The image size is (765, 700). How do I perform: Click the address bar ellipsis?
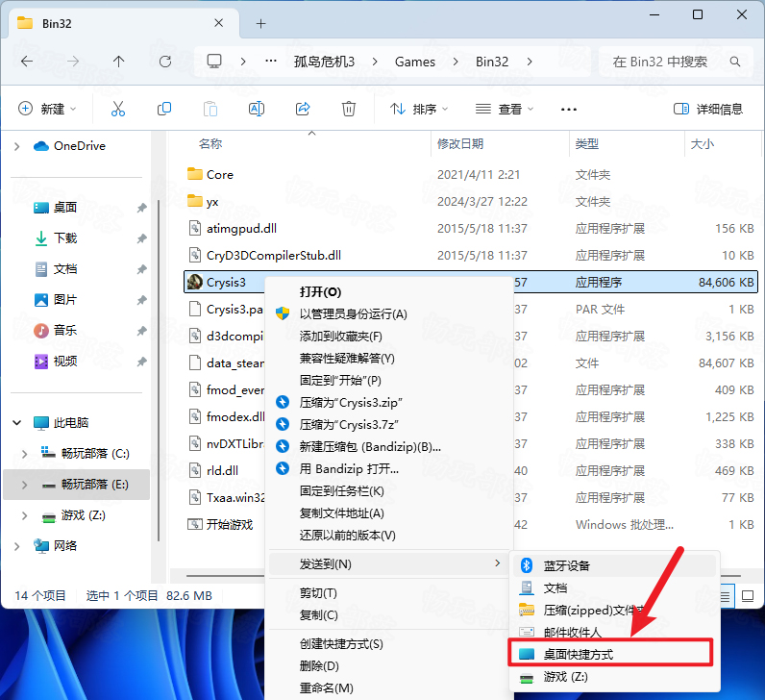click(271, 62)
